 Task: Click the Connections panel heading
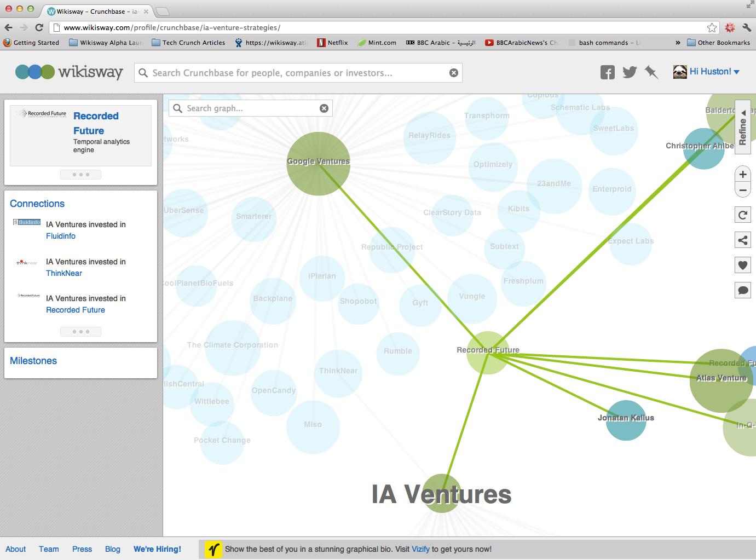coord(37,204)
